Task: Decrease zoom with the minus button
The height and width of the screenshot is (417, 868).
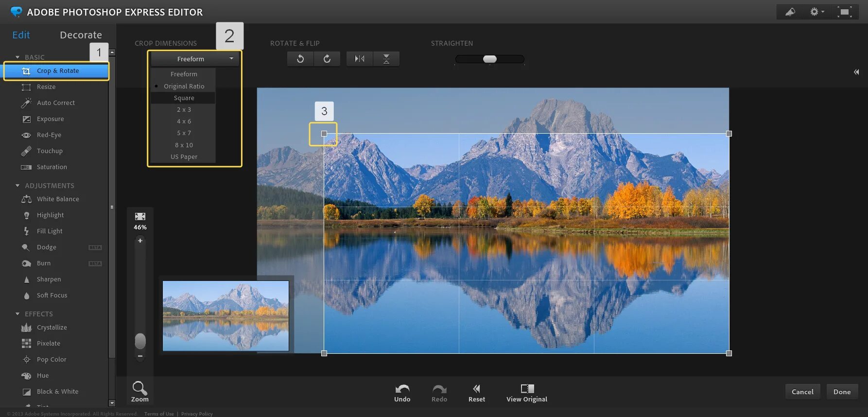Action: [x=140, y=356]
